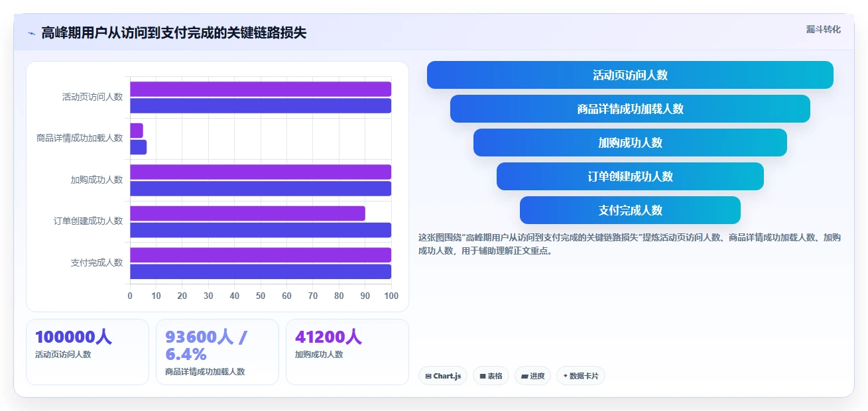Click the 商品详情成功加载人数 stat card caption
The image size is (868, 411).
205,372
